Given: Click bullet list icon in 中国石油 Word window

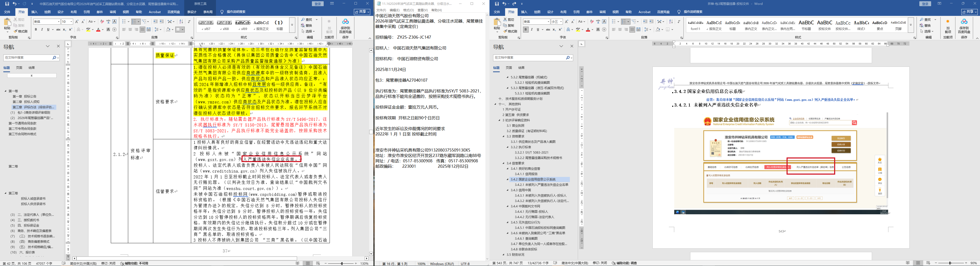Looking at the screenshot, I should pos(124,22).
